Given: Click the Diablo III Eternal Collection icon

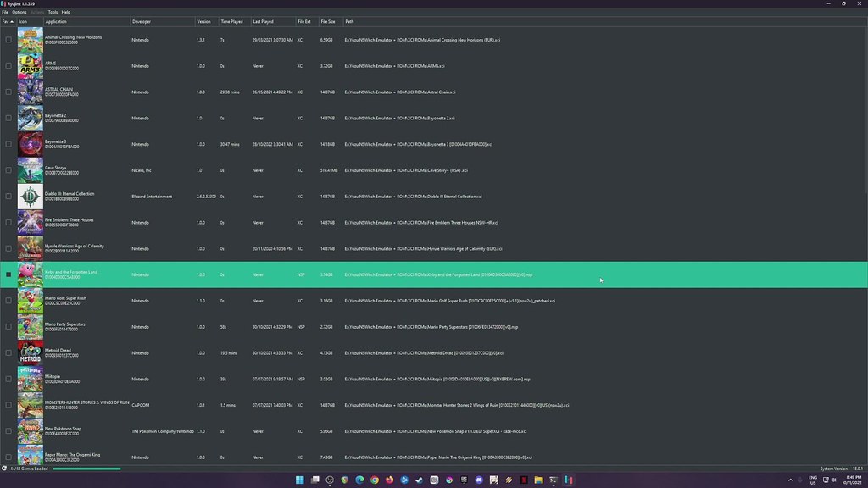Looking at the screenshot, I should click(30, 197).
